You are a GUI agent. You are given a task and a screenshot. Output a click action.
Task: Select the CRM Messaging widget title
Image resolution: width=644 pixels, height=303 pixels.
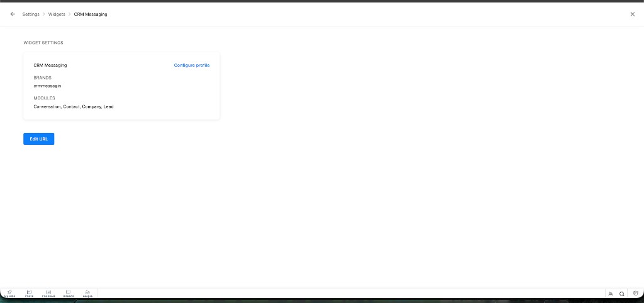(x=50, y=66)
